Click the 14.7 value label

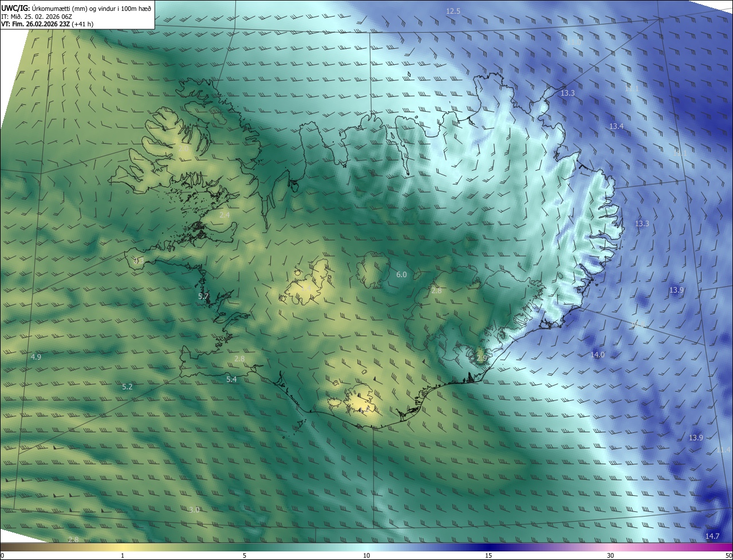pos(712,536)
